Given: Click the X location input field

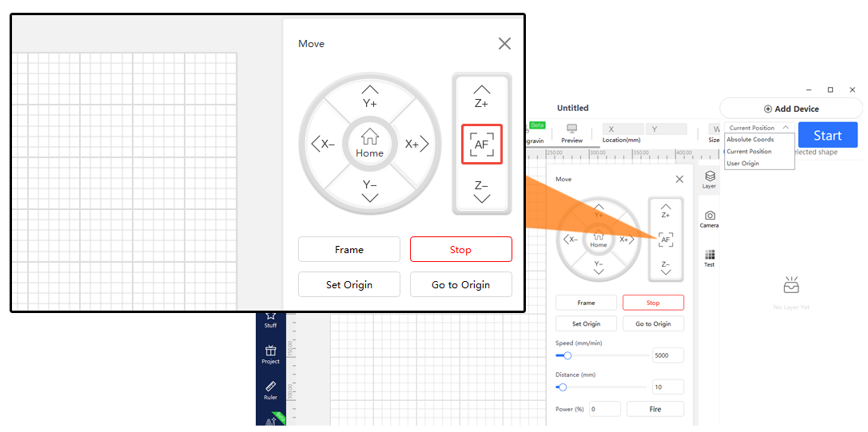Looking at the screenshot, I should pyautogui.click(x=623, y=129).
